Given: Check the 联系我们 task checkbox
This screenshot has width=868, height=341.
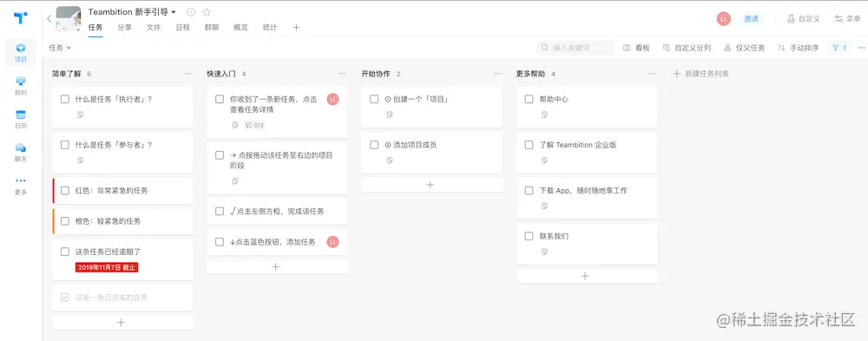Looking at the screenshot, I should click(x=529, y=236).
